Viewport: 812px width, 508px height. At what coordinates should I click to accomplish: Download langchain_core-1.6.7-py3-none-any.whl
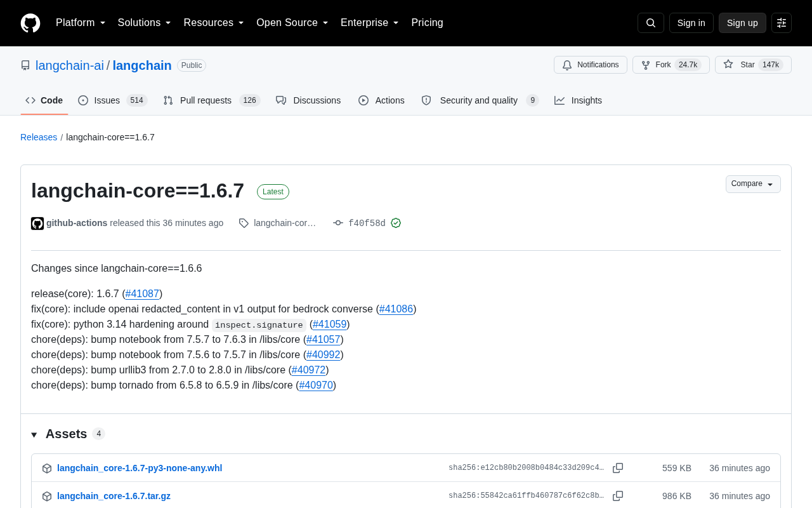(140, 468)
